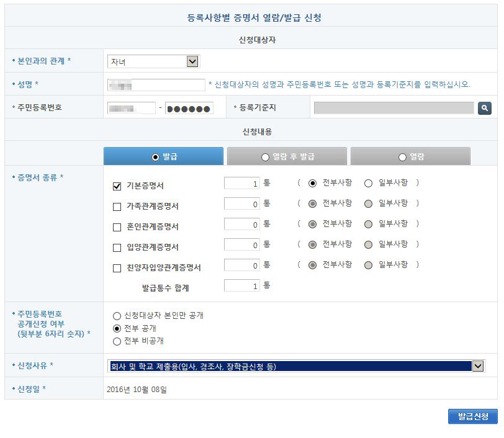Enable the 혼인관계증명서 checkbox
The height and width of the screenshot is (438, 504).
[x=117, y=227]
